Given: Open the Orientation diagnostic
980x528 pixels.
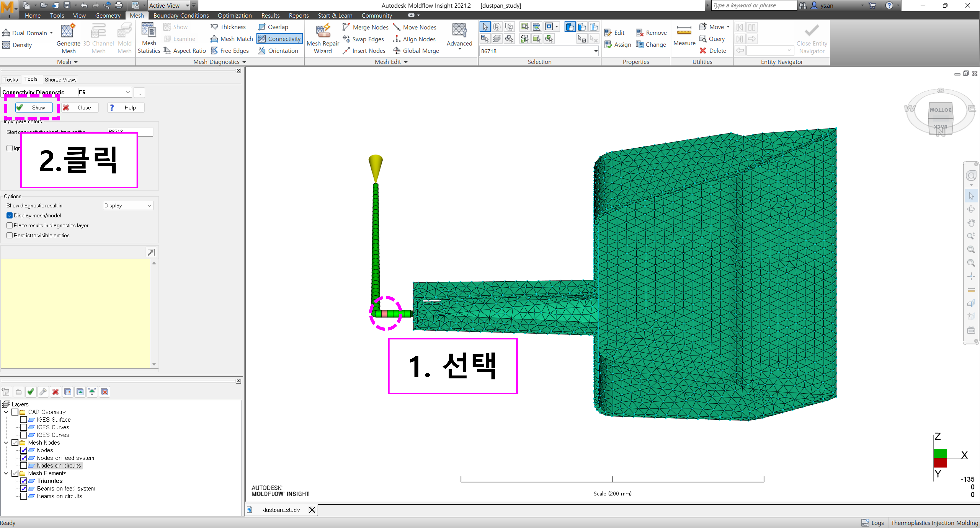Looking at the screenshot, I should pyautogui.click(x=278, y=51).
